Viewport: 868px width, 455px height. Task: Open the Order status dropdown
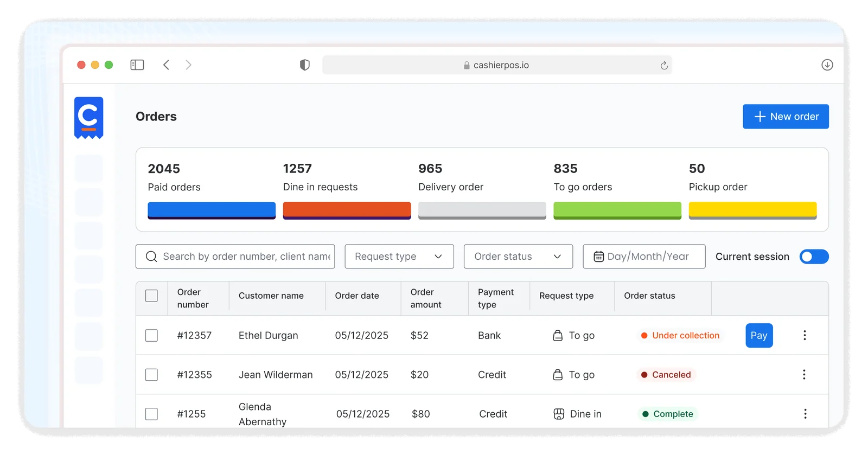click(518, 257)
